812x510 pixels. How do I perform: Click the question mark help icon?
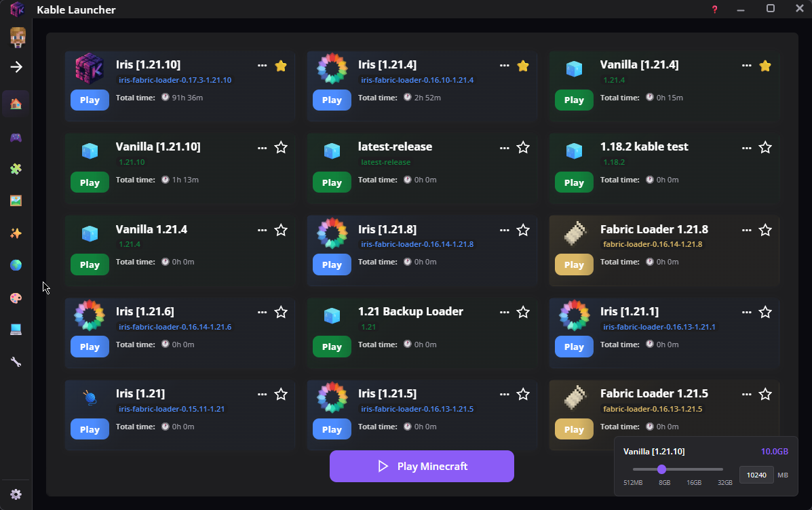click(715, 9)
